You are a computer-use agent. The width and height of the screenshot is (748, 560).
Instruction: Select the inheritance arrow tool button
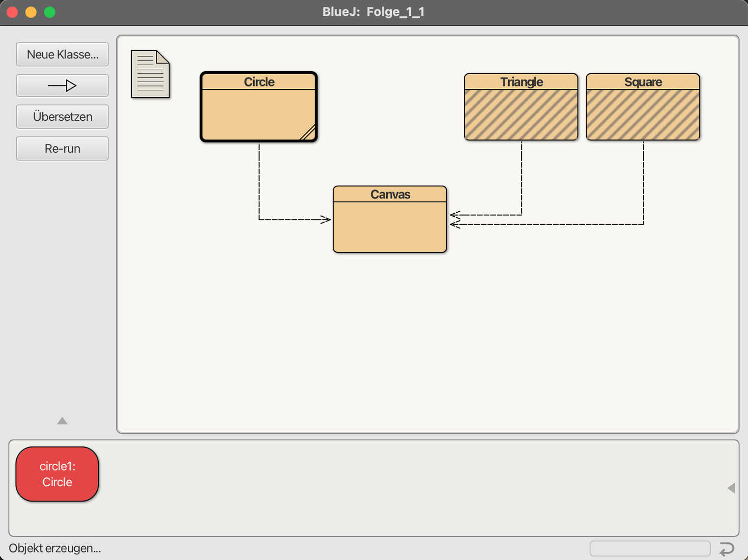click(x=62, y=85)
